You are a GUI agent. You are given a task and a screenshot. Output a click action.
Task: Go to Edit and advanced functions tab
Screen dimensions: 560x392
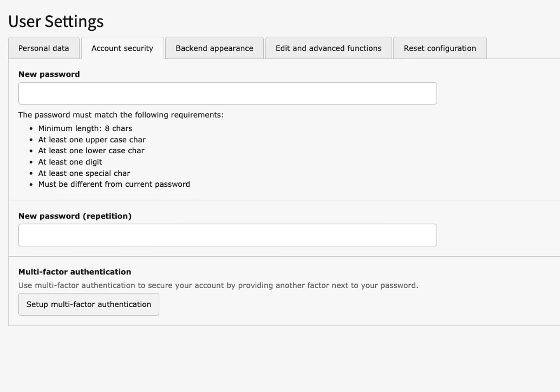(328, 48)
